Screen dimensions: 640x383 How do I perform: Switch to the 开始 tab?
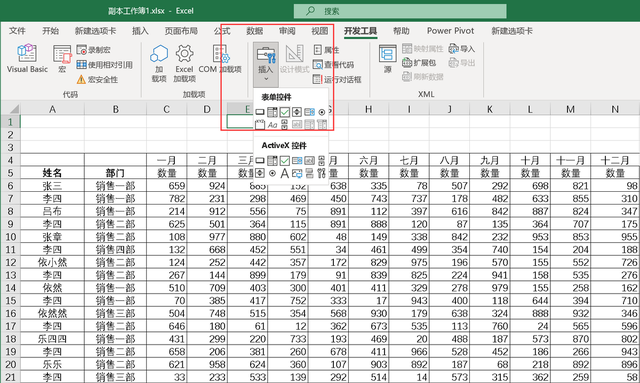pyautogui.click(x=51, y=31)
